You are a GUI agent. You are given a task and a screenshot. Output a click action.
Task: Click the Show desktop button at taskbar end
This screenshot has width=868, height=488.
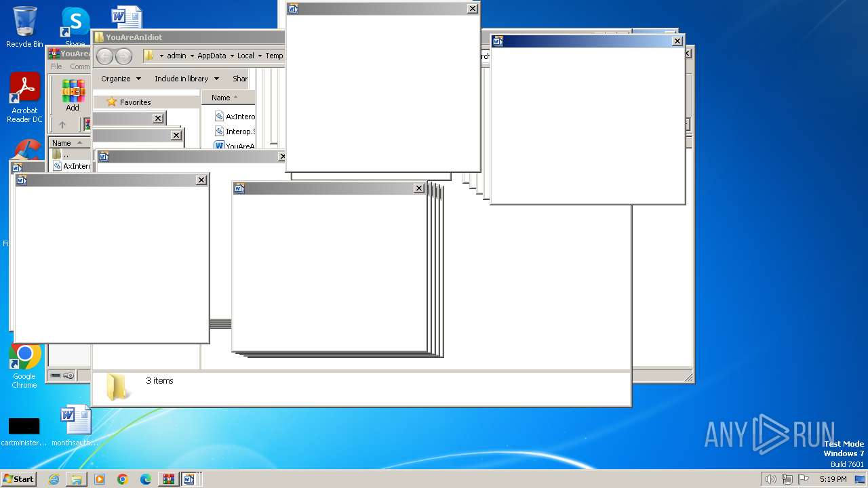pos(861,479)
